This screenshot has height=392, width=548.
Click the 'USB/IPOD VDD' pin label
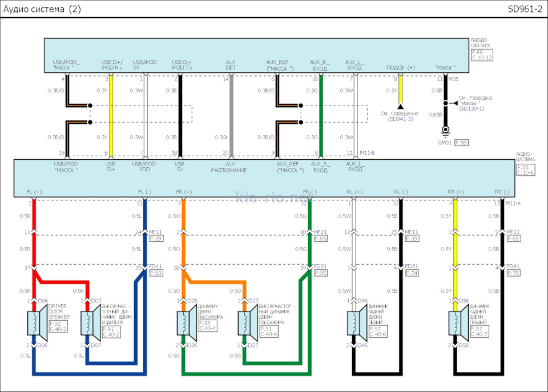(x=144, y=167)
